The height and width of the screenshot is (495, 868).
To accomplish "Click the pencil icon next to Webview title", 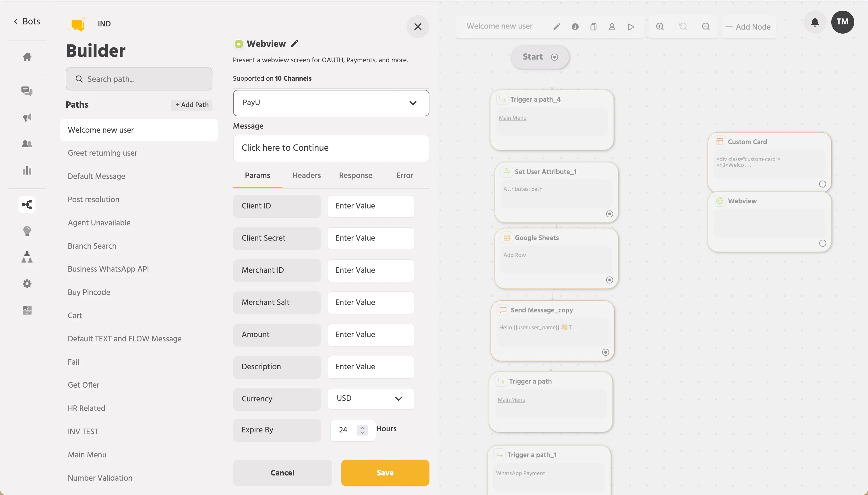I will (x=294, y=43).
